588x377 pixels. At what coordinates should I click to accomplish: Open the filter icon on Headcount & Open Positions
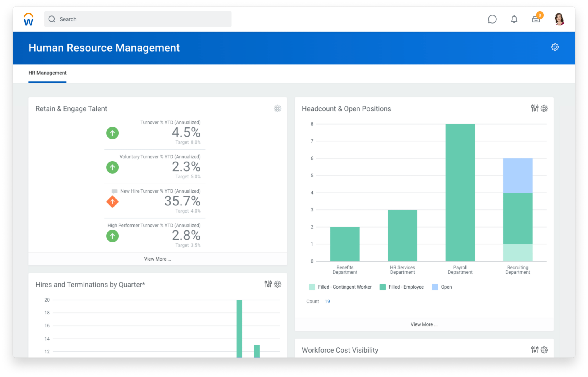534,108
